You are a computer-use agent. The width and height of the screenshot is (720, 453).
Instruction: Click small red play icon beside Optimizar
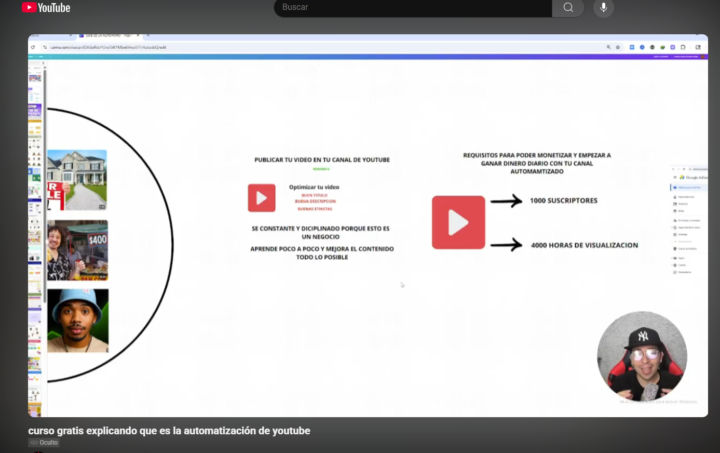tap(262, 198)
